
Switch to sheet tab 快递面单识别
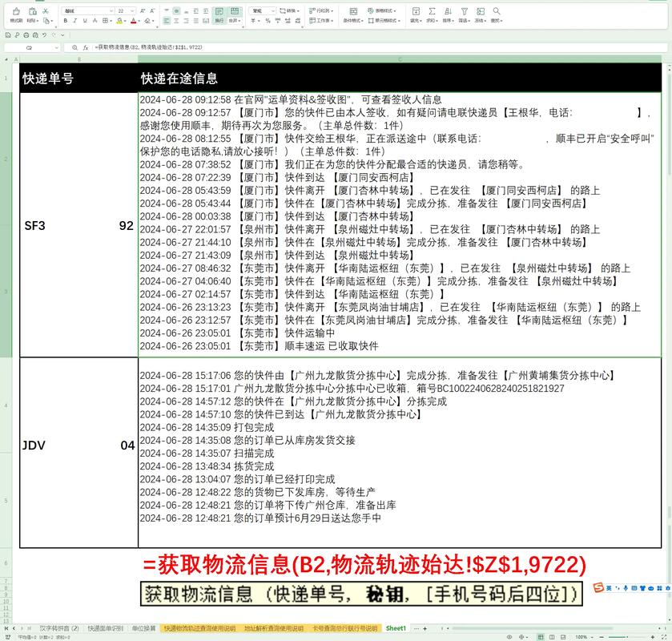click(x=106, y=628)
